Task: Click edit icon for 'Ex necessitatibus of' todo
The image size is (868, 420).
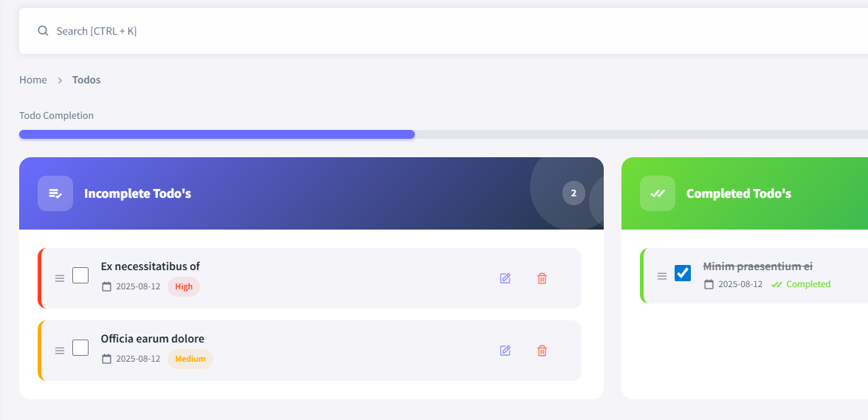Action: 505,278
